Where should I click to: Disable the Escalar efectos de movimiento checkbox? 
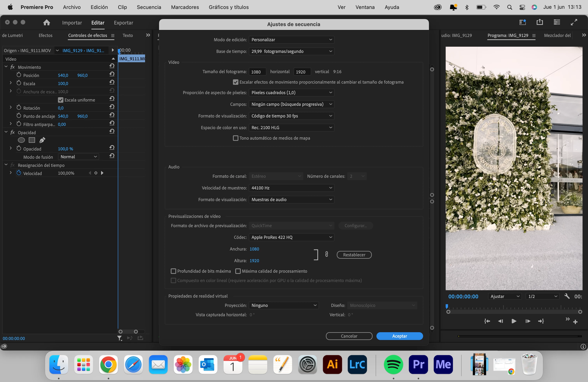[x=235, y=82]
